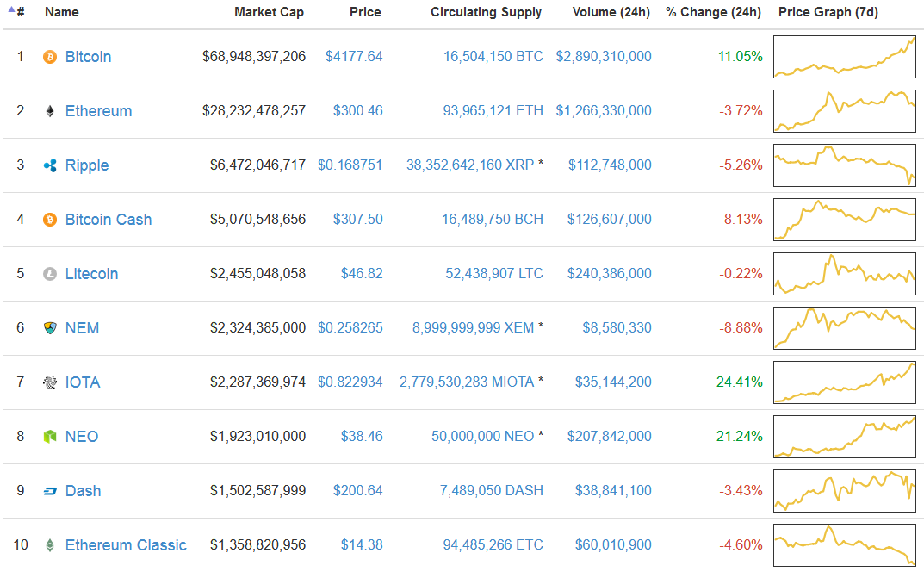This screenshot has width=924, height=572.
Task: Sort by Circulating Supply column header
Action: [487, 12]
